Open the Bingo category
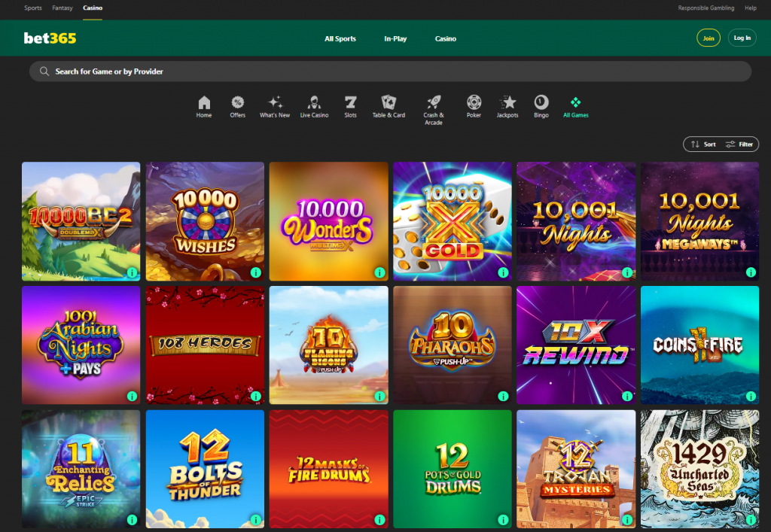 (541, 107)
